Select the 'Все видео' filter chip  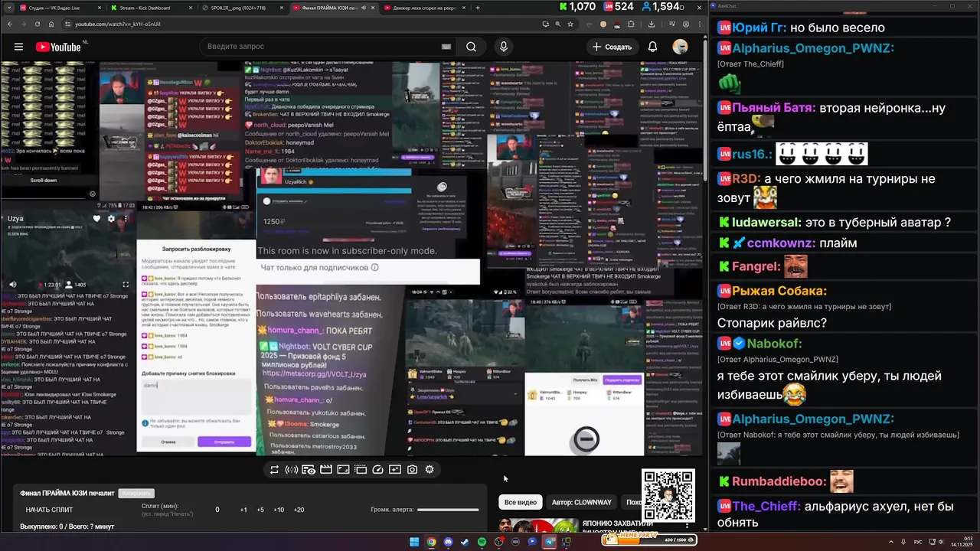[x=521, y=502]
